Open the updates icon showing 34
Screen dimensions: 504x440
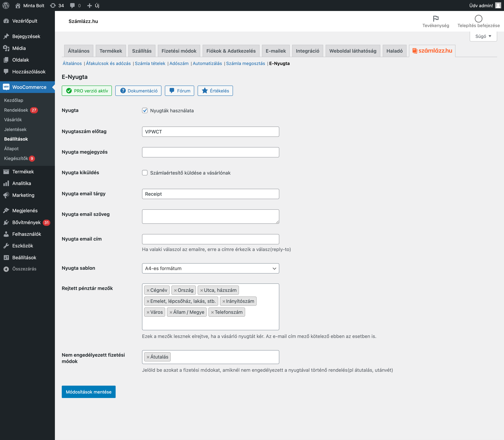point(53,5)
